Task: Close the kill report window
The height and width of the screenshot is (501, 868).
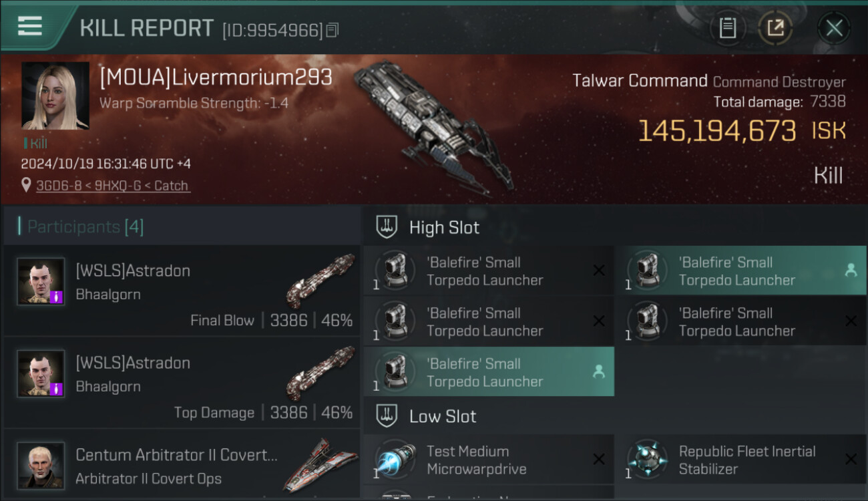Action: coord(834,28)
